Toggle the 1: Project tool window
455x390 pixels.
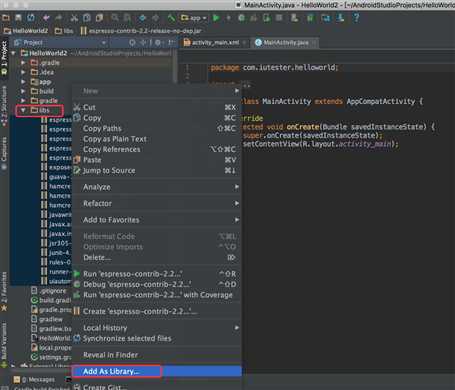[4, 58]
